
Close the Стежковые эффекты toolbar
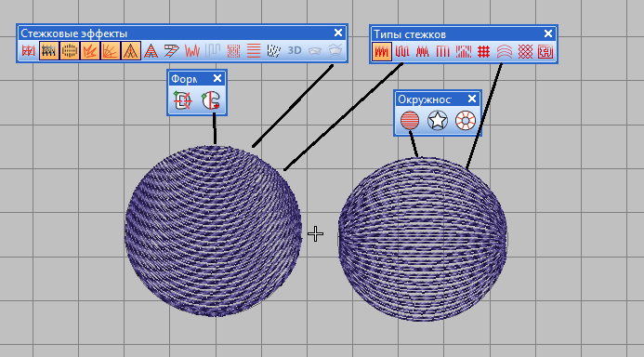[338, 33]
